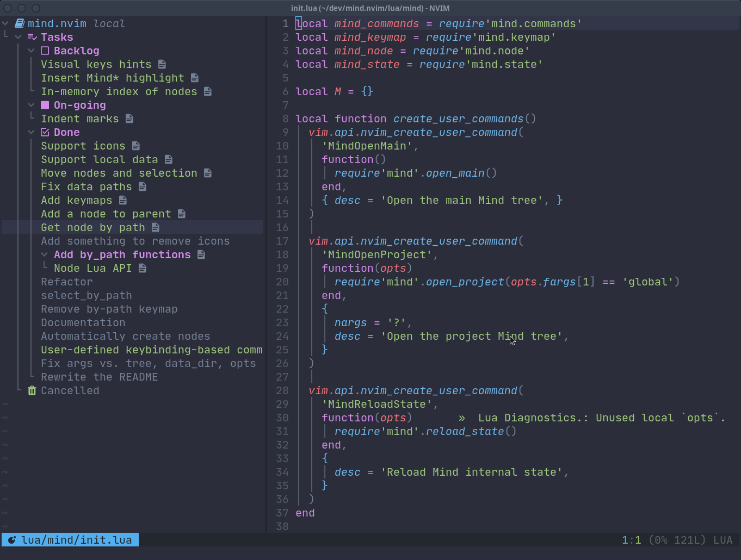This screenshot has height=560, width=741.
Task: Click the modified-file icon in statusline
Action: (11, 540)
